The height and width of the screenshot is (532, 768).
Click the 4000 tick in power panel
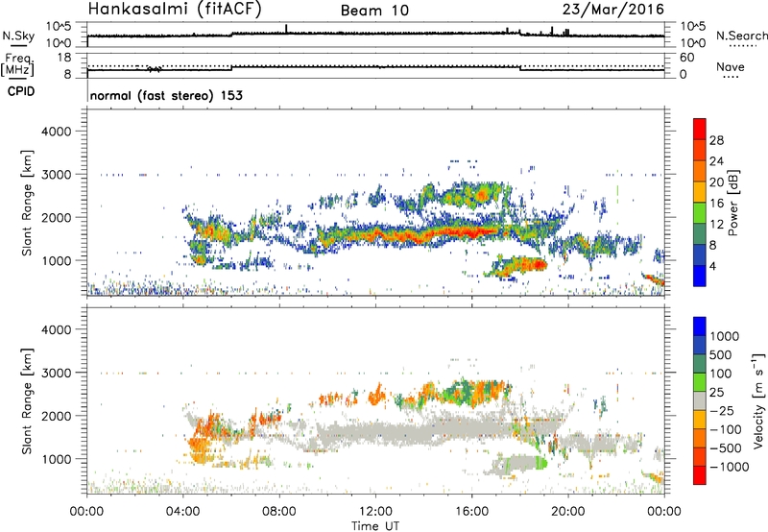pyautogui.click(x=57, y=132)
